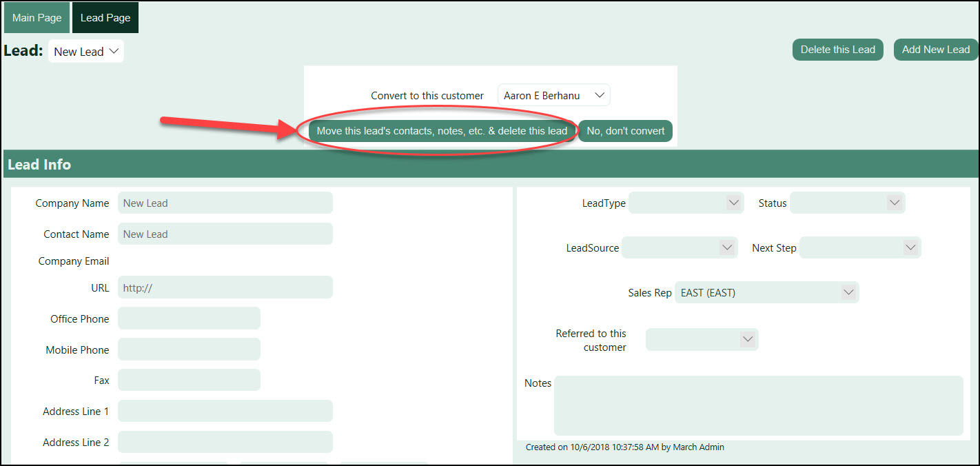
Task: Click the Fax number field
Action: point(189,381)
